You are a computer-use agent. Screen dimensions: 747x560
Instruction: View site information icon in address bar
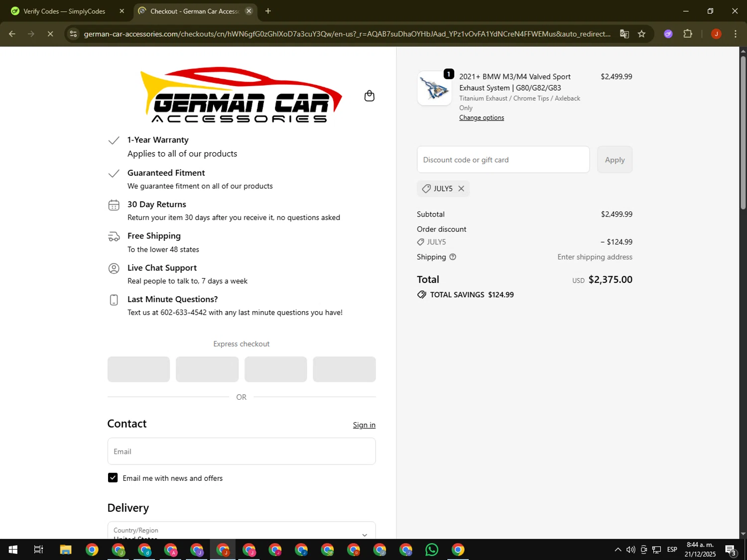tap(73, 34)
